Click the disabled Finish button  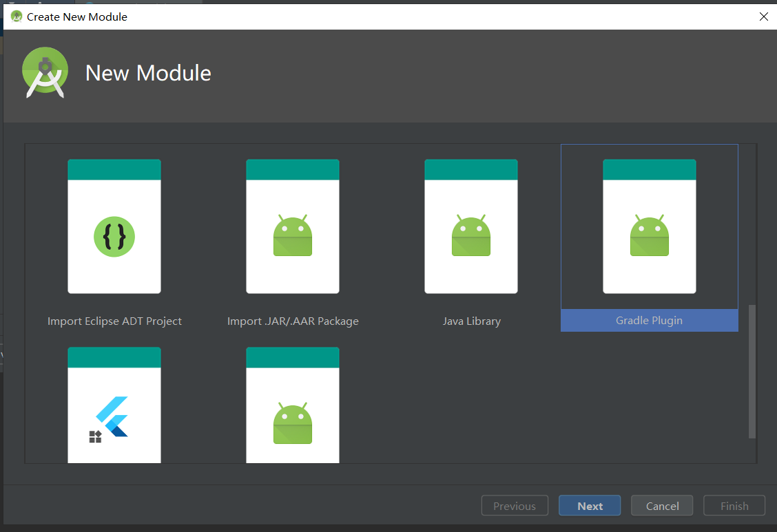734,506
